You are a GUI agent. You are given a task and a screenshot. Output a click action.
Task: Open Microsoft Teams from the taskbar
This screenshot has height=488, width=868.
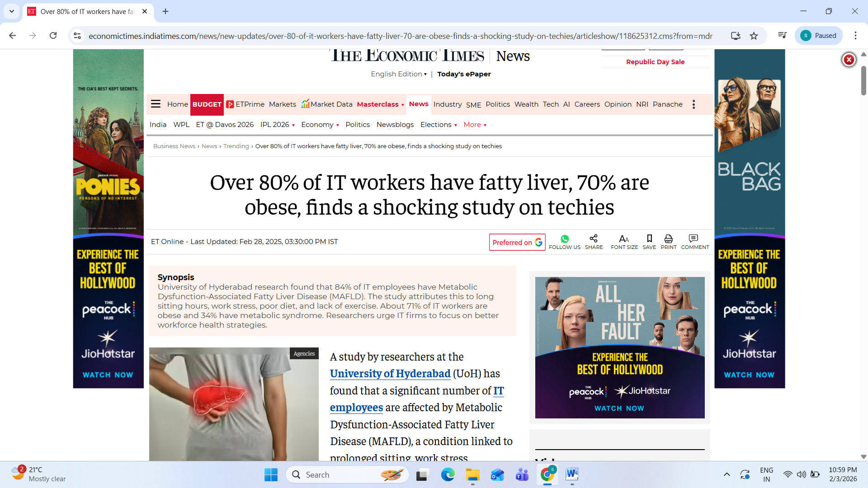[522, 474]
